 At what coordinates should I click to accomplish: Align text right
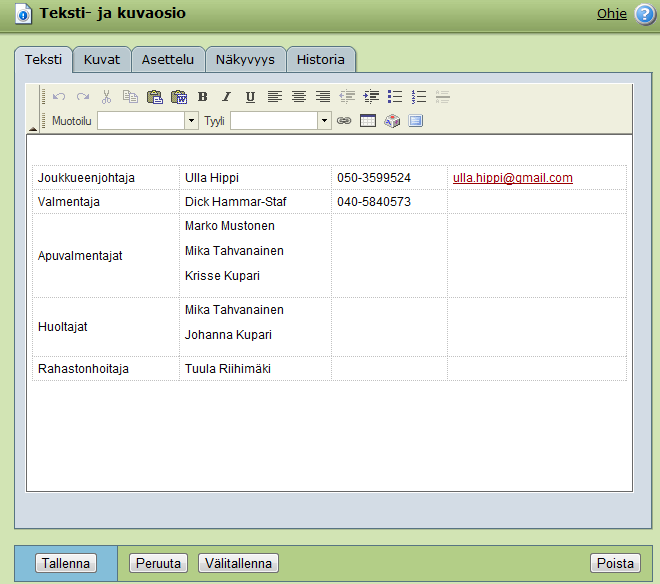point(323,97)
